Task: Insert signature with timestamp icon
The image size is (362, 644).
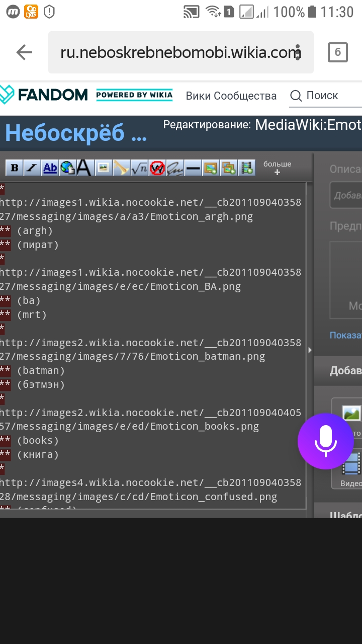Action: click(x=174, y=168)
